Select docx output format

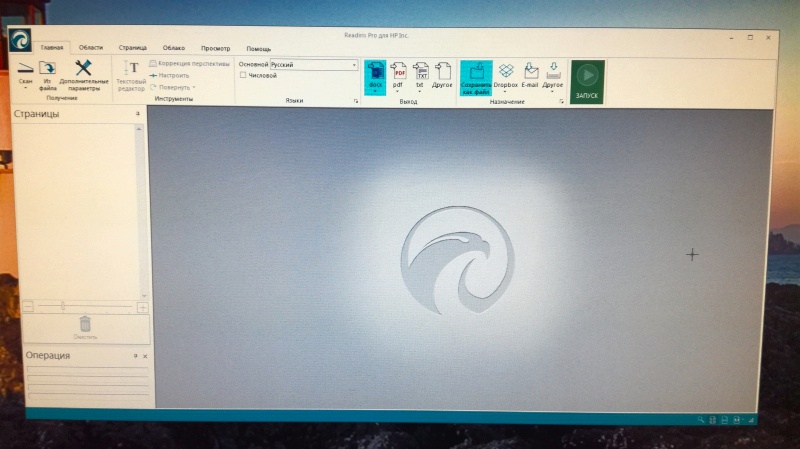(375, 73)
